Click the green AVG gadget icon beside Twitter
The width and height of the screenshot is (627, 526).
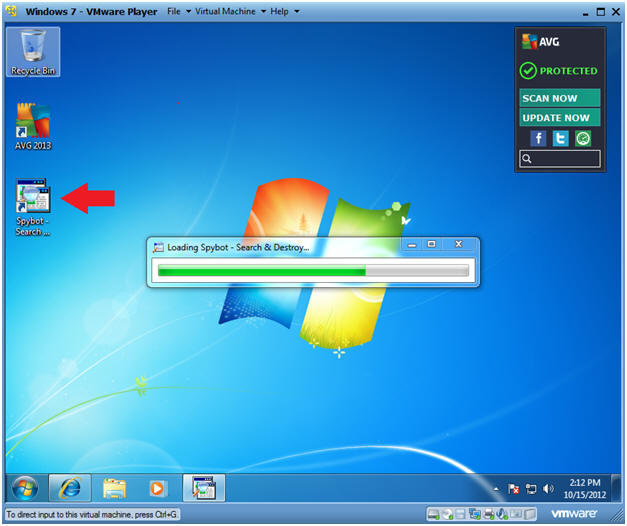coord(583,138)
